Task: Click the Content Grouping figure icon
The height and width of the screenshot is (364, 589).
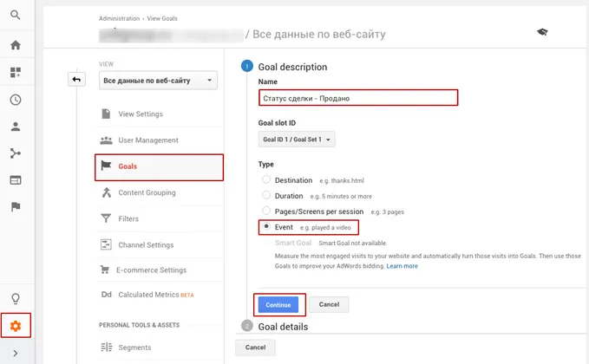Action: coord(107,192)
